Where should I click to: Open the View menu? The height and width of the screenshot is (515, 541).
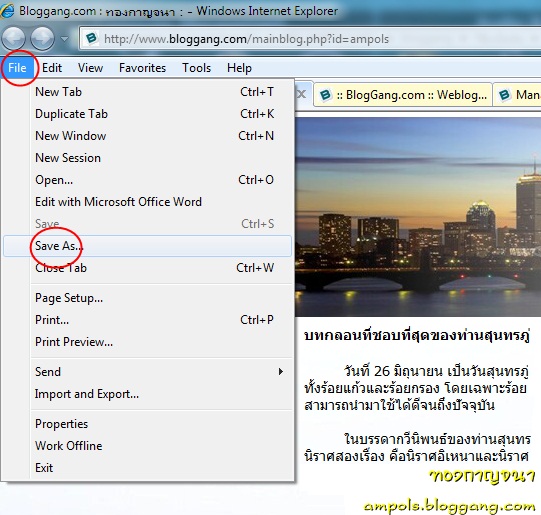pyautogui.click(x=90, y=68)
